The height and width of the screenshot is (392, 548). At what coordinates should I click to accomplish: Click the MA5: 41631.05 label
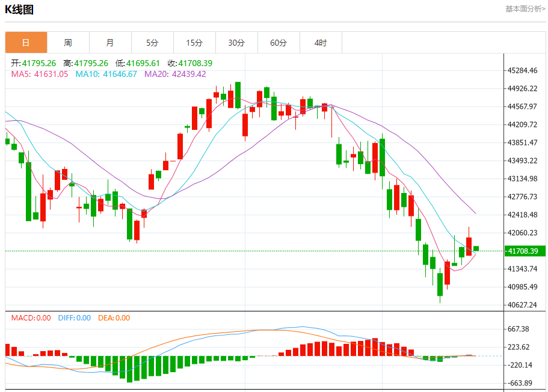(40, 74)
